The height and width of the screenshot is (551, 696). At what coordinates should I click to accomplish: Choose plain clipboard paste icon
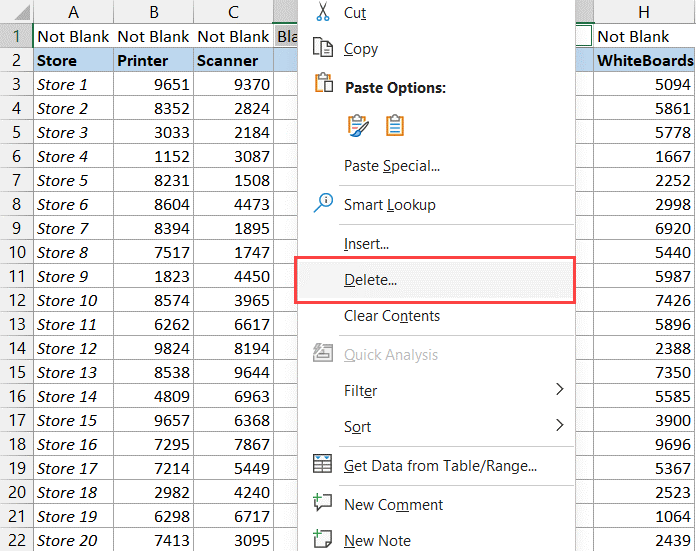tap(395, 126)
